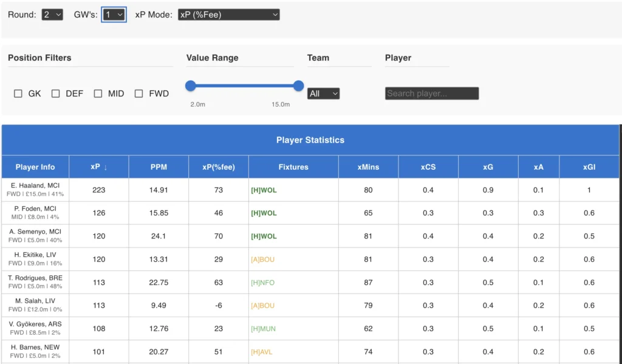Click Salah's [A]BOU fixture

point(262,306)
